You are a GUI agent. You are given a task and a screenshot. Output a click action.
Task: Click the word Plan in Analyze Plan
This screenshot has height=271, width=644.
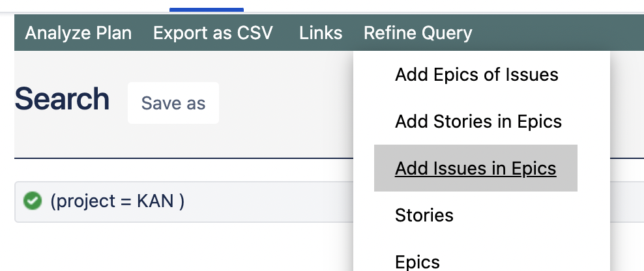115,33
